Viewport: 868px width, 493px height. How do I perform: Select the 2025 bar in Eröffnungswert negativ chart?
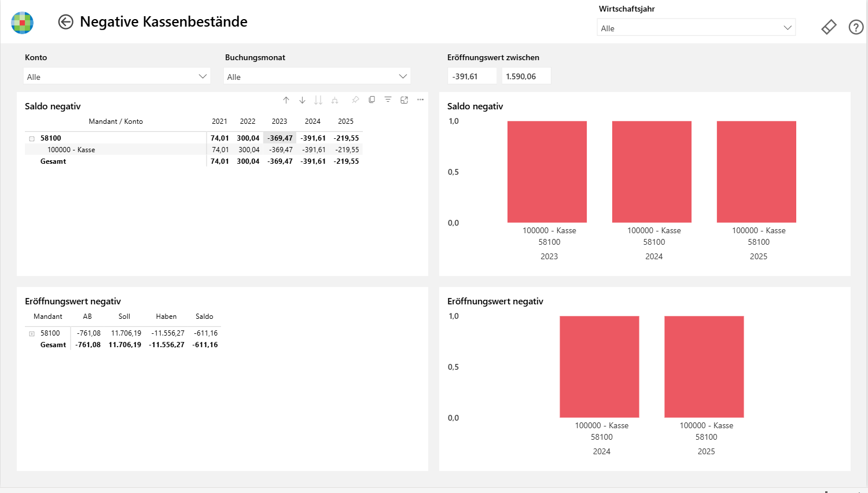pos(704,367)
